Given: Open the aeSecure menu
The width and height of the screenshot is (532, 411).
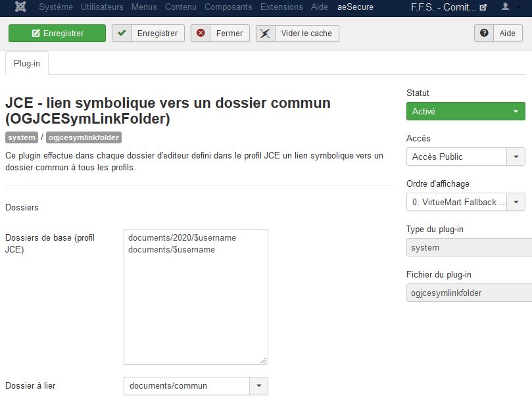Looking at the screenshot, I should (355, 7).
